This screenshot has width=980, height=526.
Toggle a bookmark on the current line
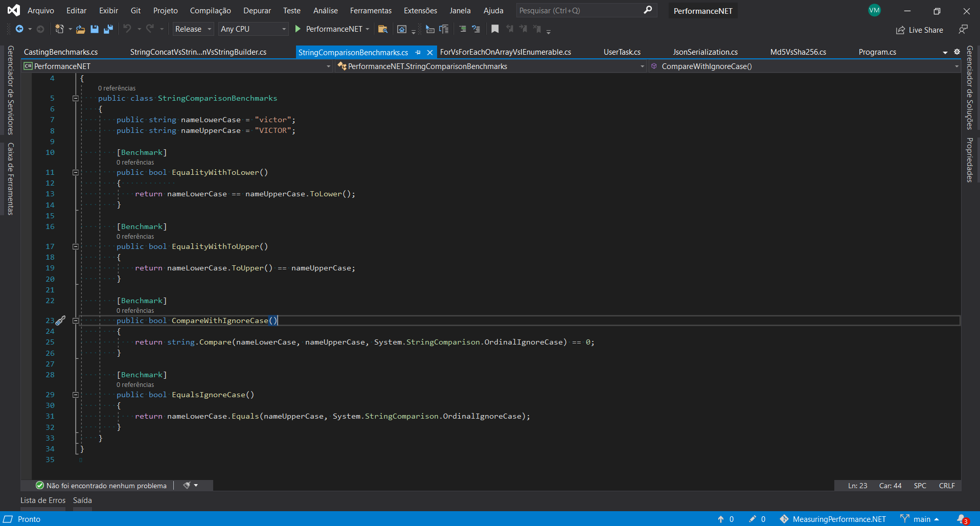click(x=495, y=29)
